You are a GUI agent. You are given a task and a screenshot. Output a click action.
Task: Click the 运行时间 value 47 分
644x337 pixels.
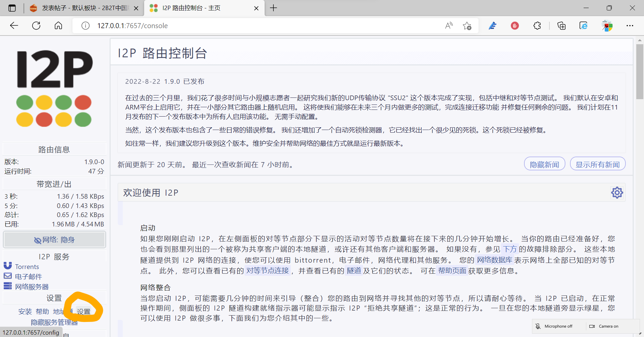(x=96, y=171)
